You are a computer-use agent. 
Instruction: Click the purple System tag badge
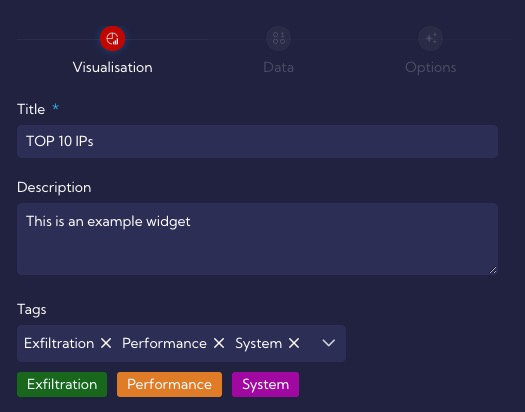click(266, 385)
